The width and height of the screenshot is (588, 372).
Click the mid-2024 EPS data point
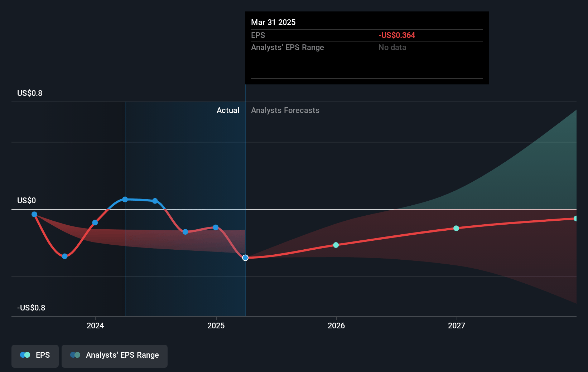[155, 201]
